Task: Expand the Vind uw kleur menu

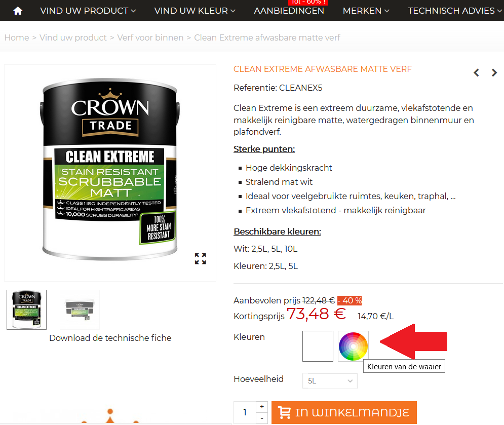Action: coord(195,11)
